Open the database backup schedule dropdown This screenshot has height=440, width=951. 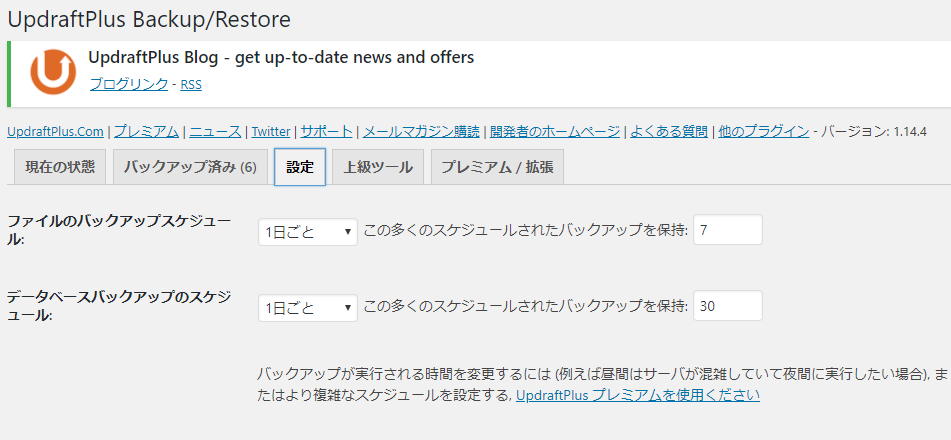(307, 308)
